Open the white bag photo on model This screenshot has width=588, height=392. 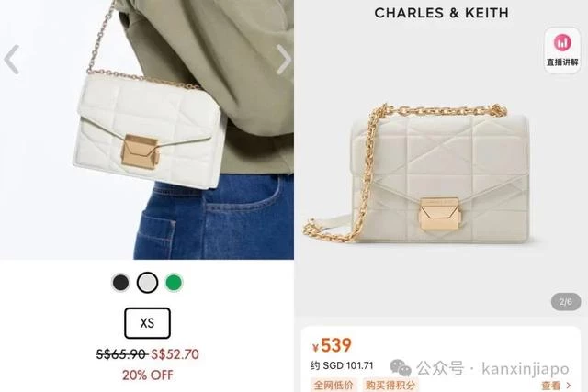(x=147, y=129)
